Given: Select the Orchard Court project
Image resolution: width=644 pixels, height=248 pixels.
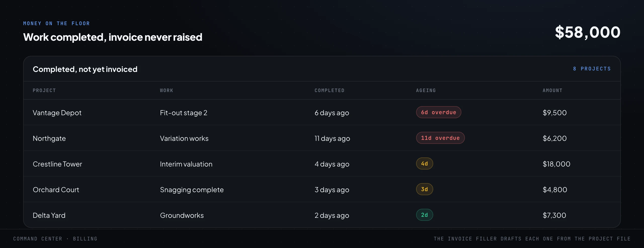Looking at the screenshot, I should point(56,190).
